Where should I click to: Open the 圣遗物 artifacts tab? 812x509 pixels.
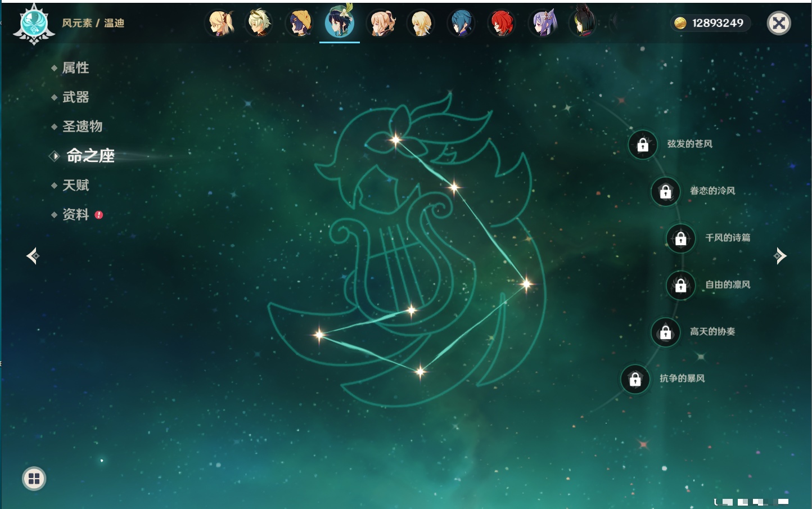tap(82, 127)
